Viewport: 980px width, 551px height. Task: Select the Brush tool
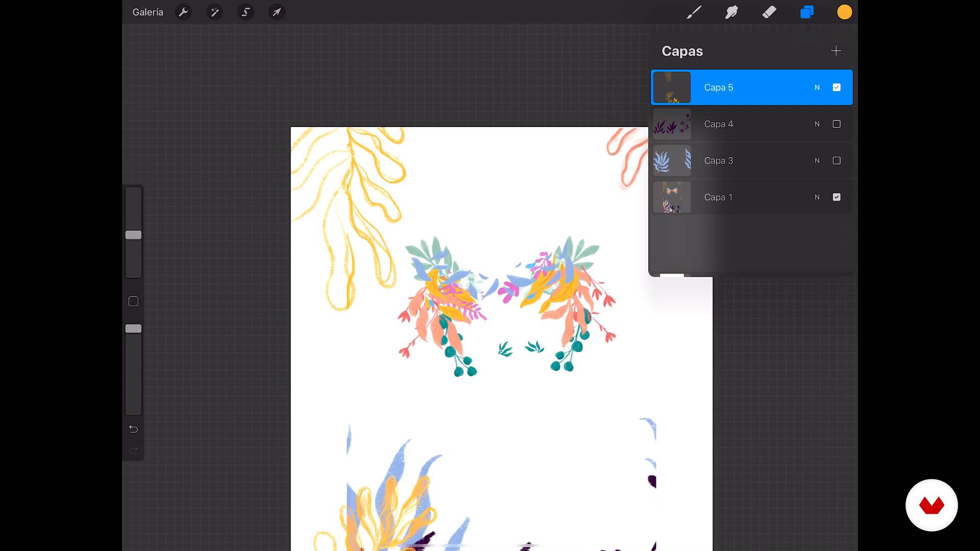(694, 12)
